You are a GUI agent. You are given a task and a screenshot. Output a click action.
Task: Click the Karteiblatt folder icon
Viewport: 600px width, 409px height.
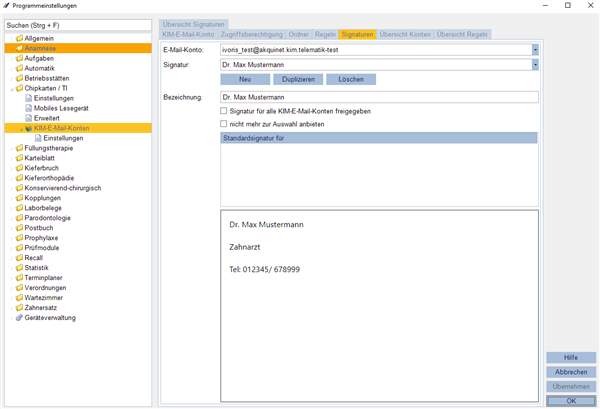pyautogui.click(x=19, y=158)
